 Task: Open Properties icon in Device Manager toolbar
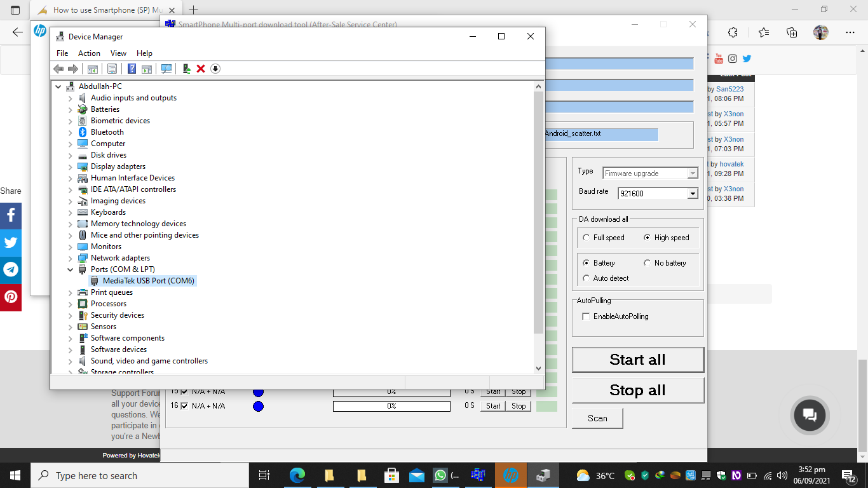coord(112,69)
